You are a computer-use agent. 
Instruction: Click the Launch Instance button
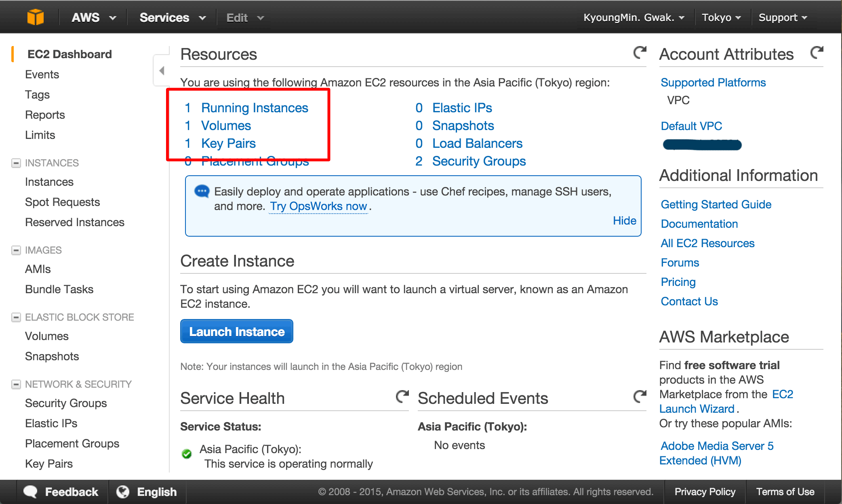point(237,332)
